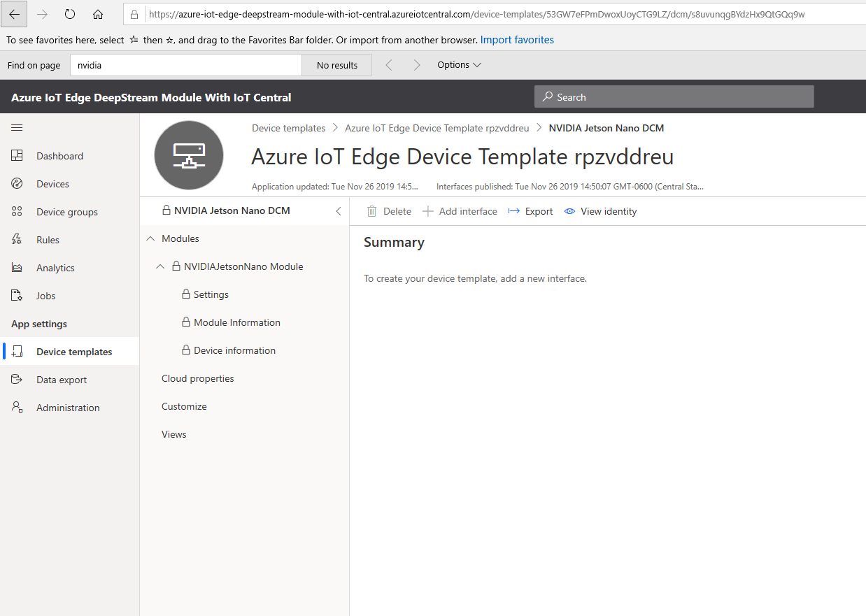
Task: Collapse the Modules tree section
Action: [150, 238]
